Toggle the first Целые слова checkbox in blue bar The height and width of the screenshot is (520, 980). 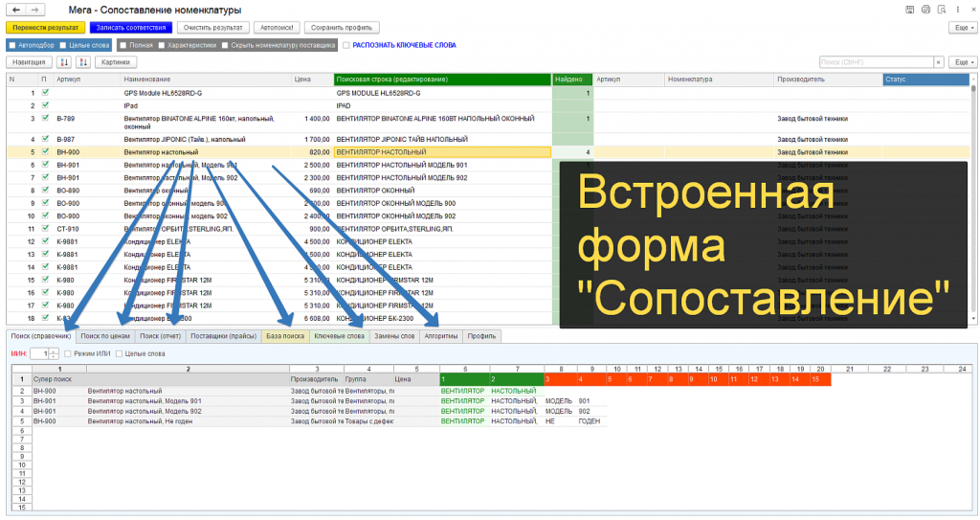pyautogui.click(x=63, y=45)
